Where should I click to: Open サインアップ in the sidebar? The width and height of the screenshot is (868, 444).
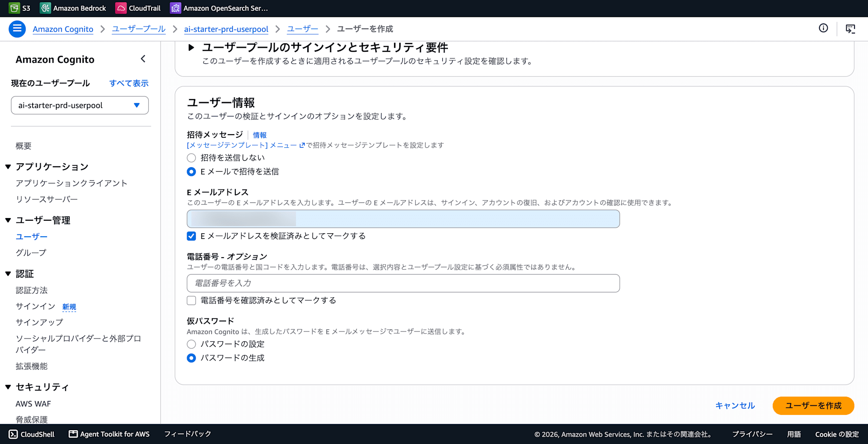click(x=39, y=322)
